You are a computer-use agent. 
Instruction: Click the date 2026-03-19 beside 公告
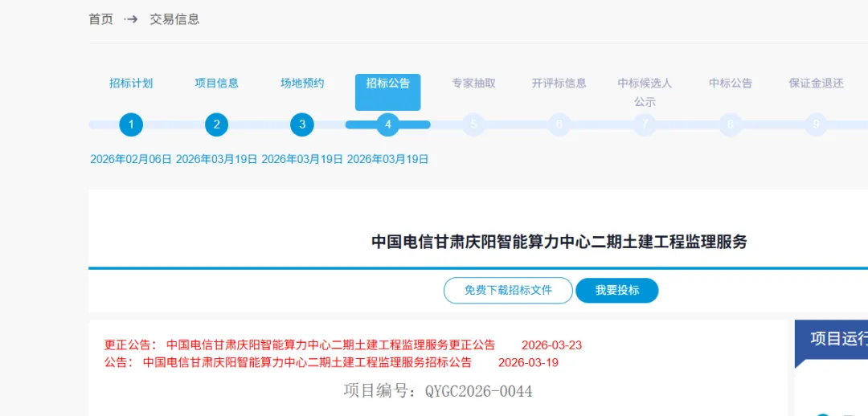(529, 363)
